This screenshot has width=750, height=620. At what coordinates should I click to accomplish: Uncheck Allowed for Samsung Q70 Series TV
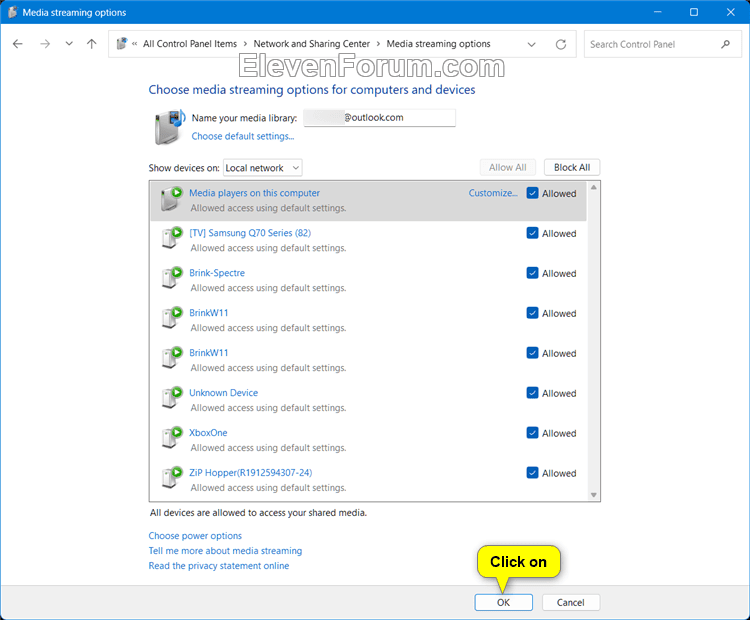[532, 233]
